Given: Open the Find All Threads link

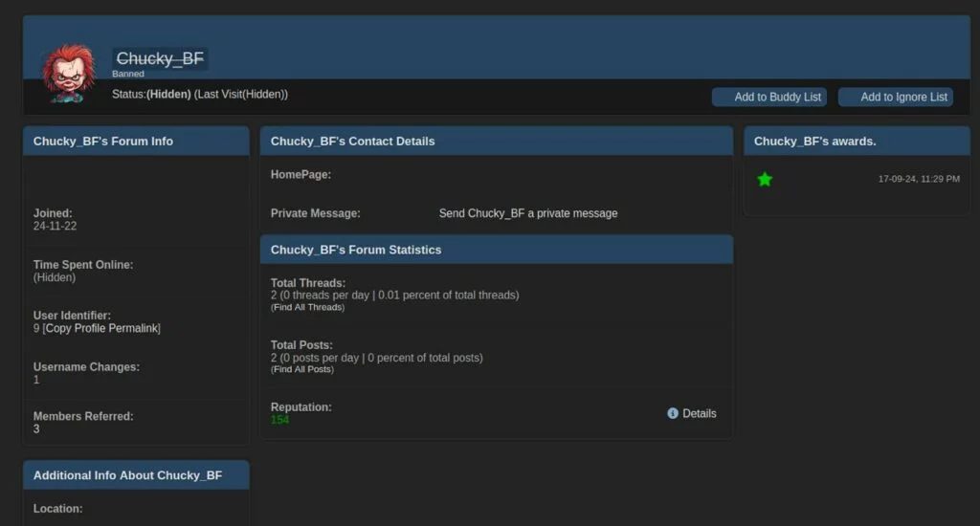Looking at the screenshot, I should pos(307,307).
